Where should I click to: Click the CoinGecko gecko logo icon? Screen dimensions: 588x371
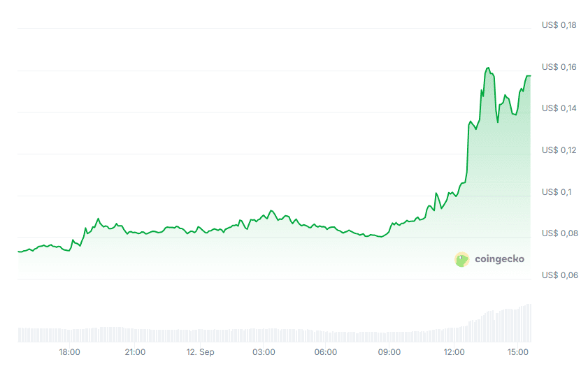tap(461, 260)
